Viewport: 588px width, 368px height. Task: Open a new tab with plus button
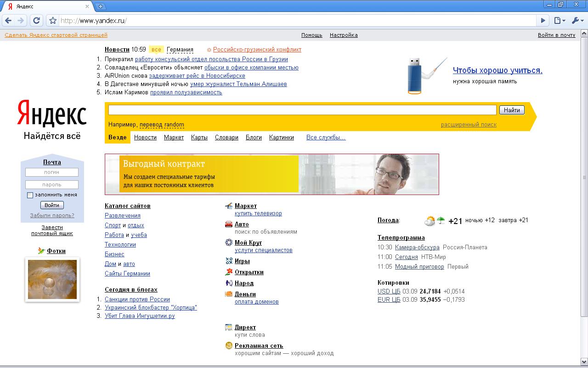coord(101,6)
